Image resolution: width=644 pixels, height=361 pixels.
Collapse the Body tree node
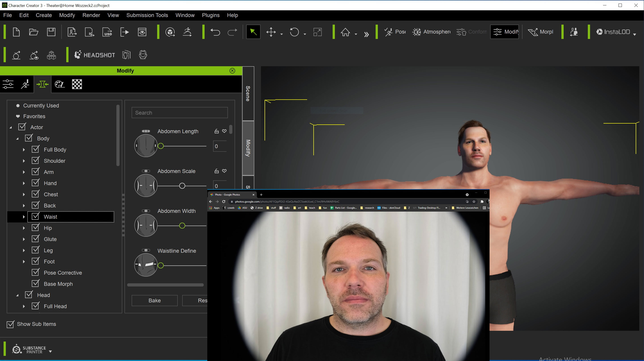pos(17,139)
